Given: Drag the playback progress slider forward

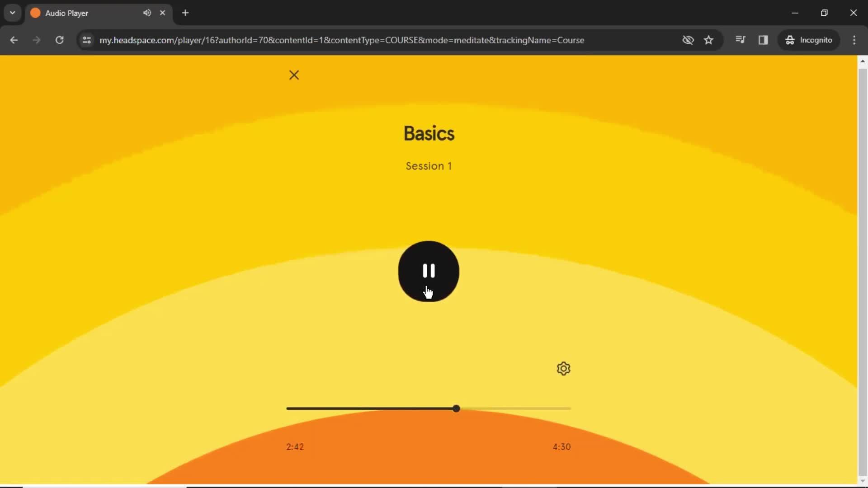Looking at the screenshot, I should click(456, 408).
